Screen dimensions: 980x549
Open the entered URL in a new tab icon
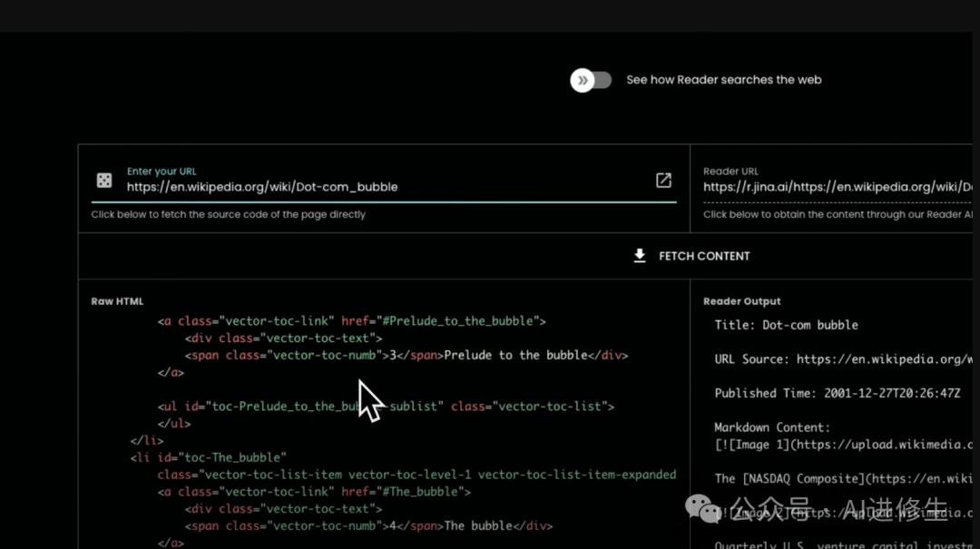tap(663, 180)
